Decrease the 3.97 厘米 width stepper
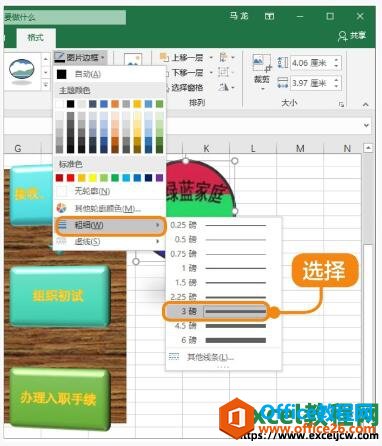The width and height of the screenshot is (382, 446). pos(337,87)
